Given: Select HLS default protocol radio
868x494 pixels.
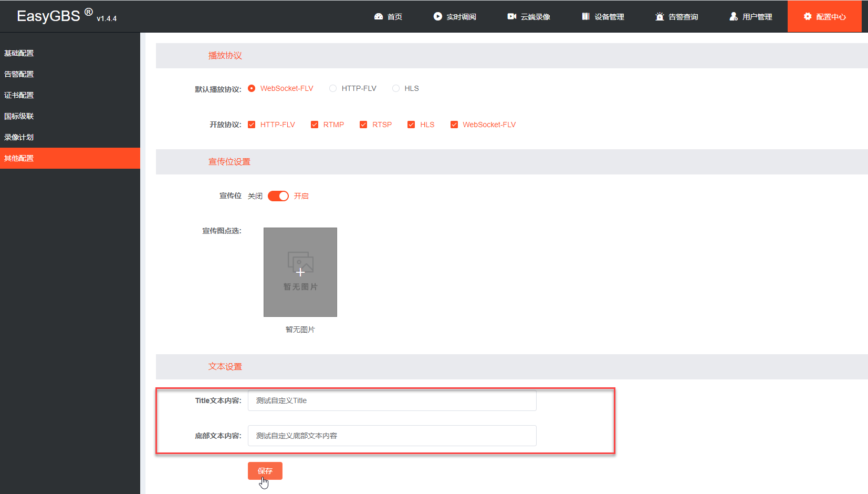Looking at the screenshot, I should point(396,88).
